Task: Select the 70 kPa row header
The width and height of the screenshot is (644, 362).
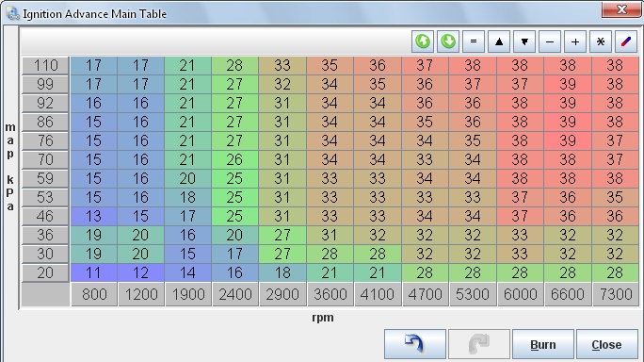Action: 45,159
